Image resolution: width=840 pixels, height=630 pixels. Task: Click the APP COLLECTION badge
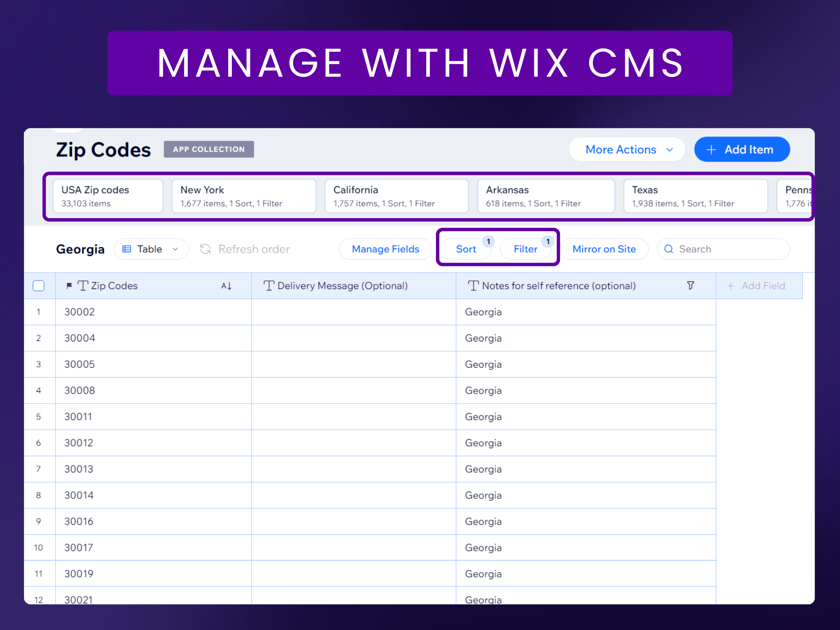pos(209,149)
